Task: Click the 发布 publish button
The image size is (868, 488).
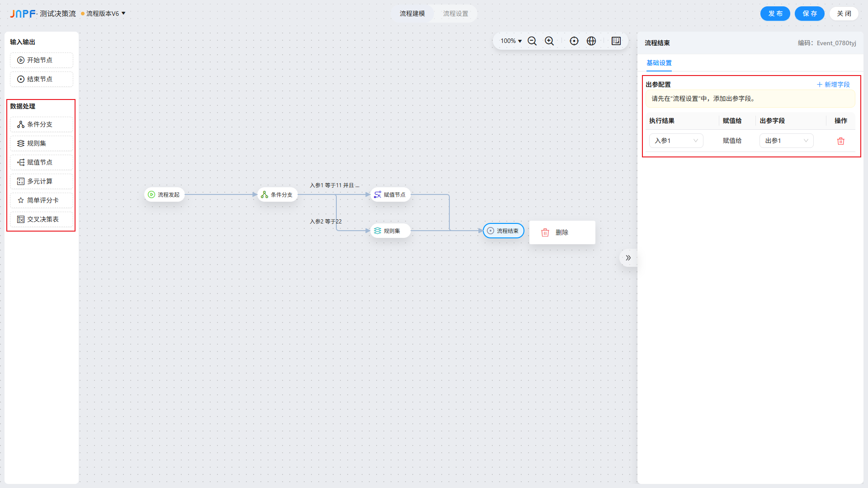Action: pos(775,14)
